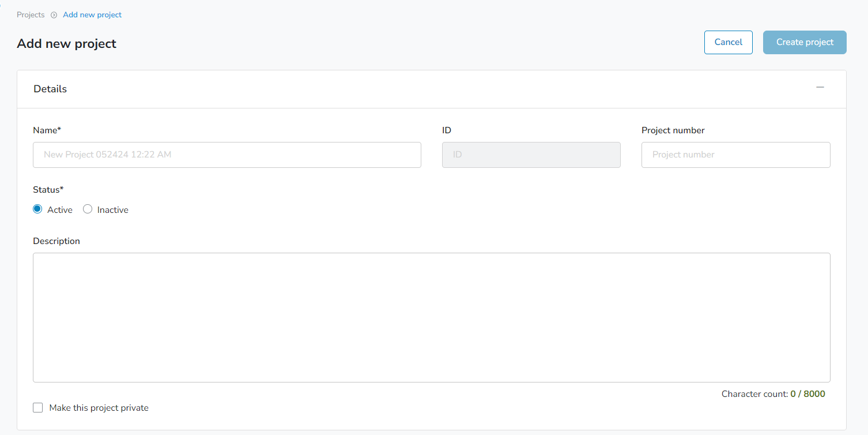
Task: Click the Name input field
Action: point(227,155)
